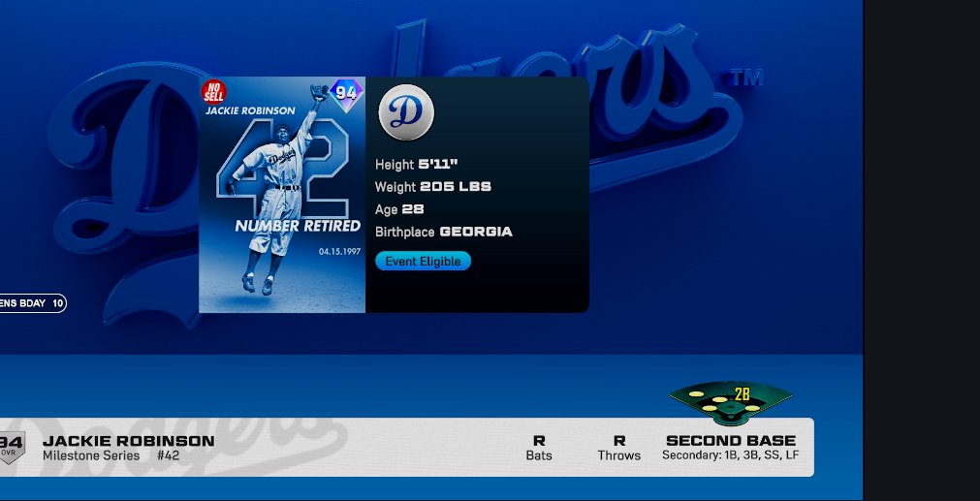
Task: Click the Weight 205 LBS row
Action: 433,187
